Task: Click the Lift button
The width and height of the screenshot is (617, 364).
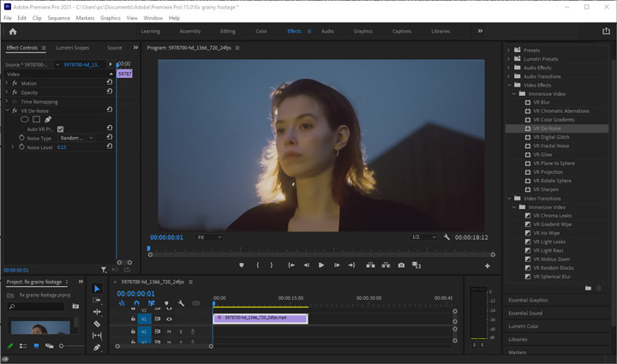Action: (370, 266)
